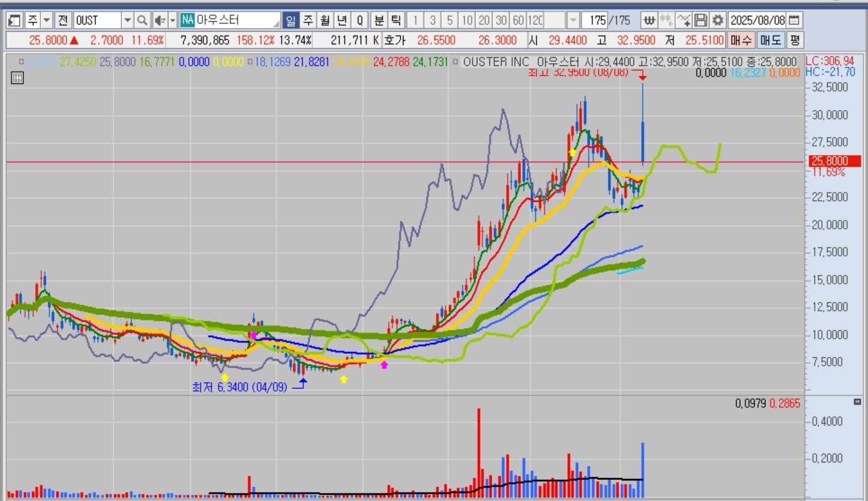The width and height of the screenshot is (868, 501).
Task: Select the weekly (주) chart period button
Action: (x=308, y=20)
